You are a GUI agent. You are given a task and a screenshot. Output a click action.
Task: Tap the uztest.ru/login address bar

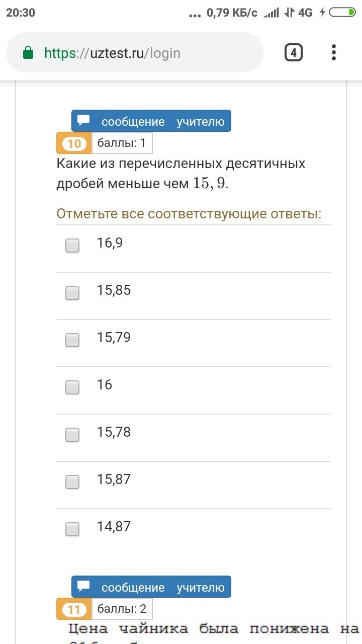click(x=135, y=53)
